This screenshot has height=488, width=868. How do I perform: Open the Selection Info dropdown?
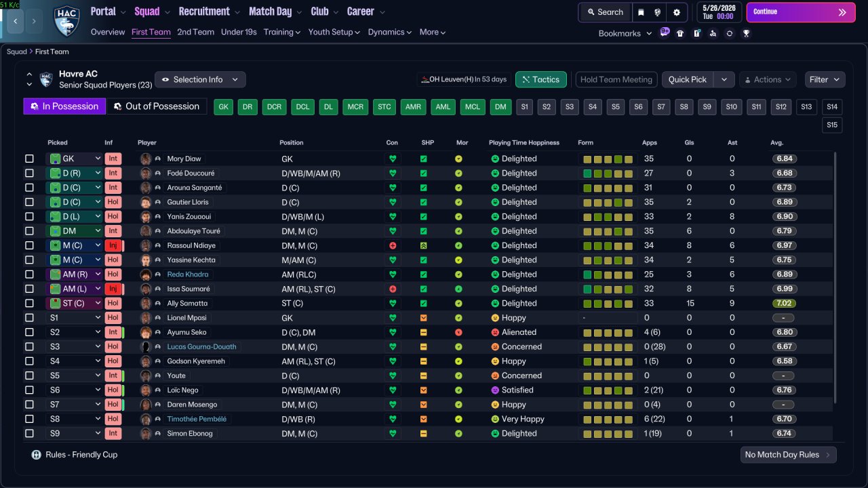pos(200,79)
